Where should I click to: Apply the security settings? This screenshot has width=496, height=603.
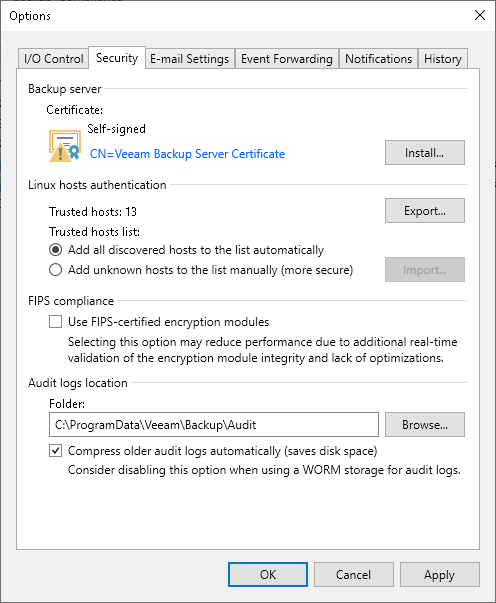click(x=439, y=575)
